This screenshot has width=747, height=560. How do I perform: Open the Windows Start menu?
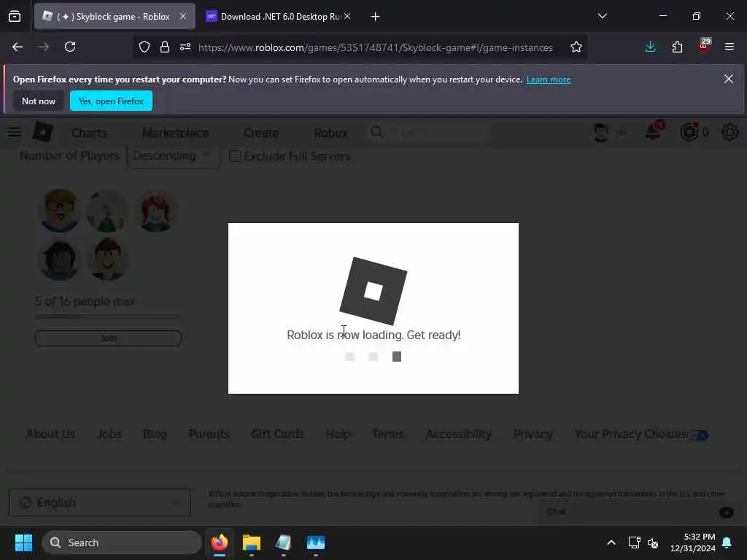click(23, 542)
